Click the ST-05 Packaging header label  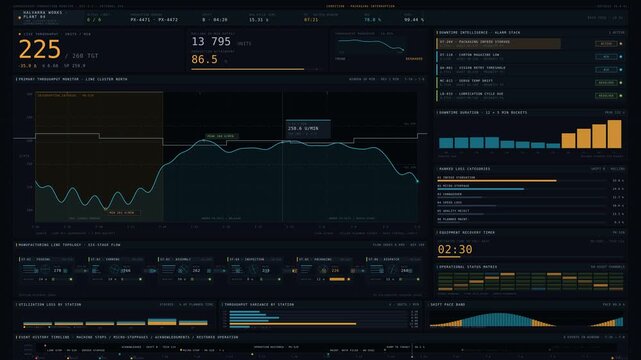click(314, 259)
